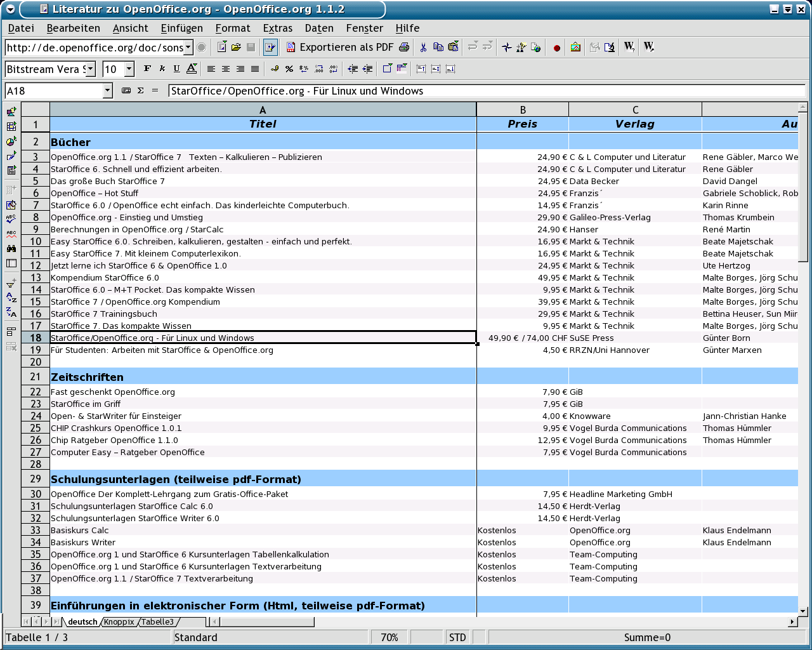Expand the font name dropdown
The height and width of the screenshot is (650, 812).
point(91,69)
